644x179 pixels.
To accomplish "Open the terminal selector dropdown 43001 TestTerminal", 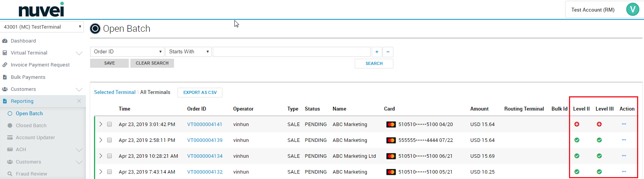I will 42,27.
